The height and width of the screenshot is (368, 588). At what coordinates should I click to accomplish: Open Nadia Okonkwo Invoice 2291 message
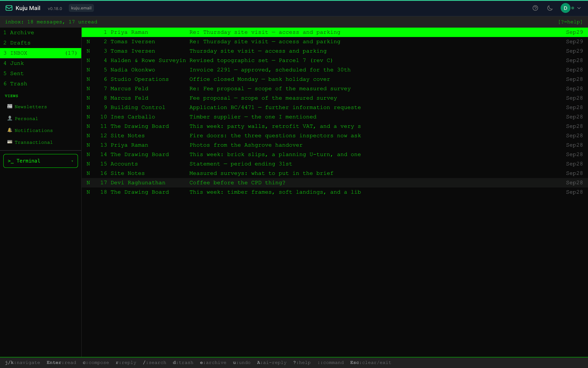[335, 70]
